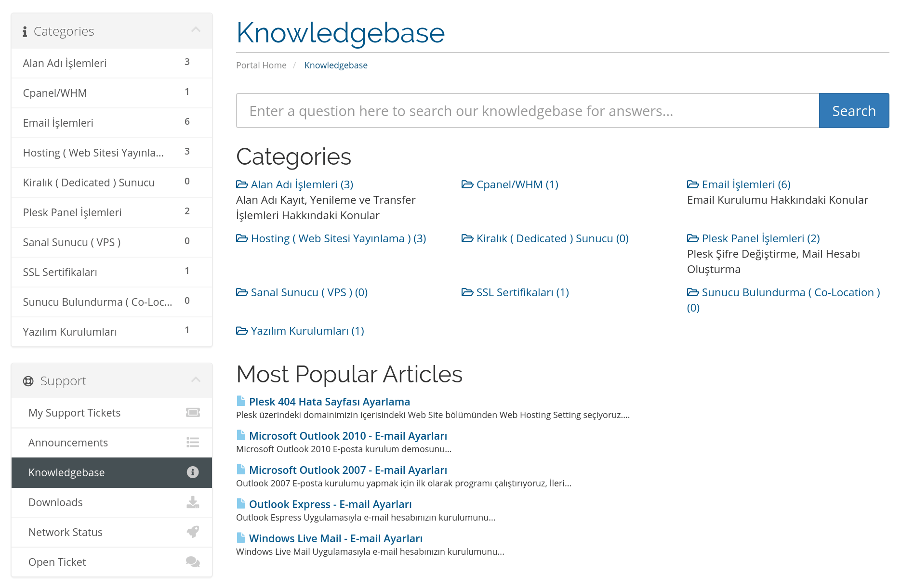Open Email İşlemleri (6) category link
Image resolution: width=901 pixels, height=588 pixels.
pyautogui.click(x=746, y=184)
